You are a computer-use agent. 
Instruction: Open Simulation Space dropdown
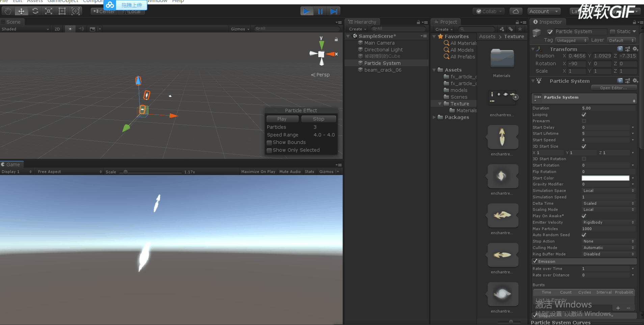click(608, 191)
